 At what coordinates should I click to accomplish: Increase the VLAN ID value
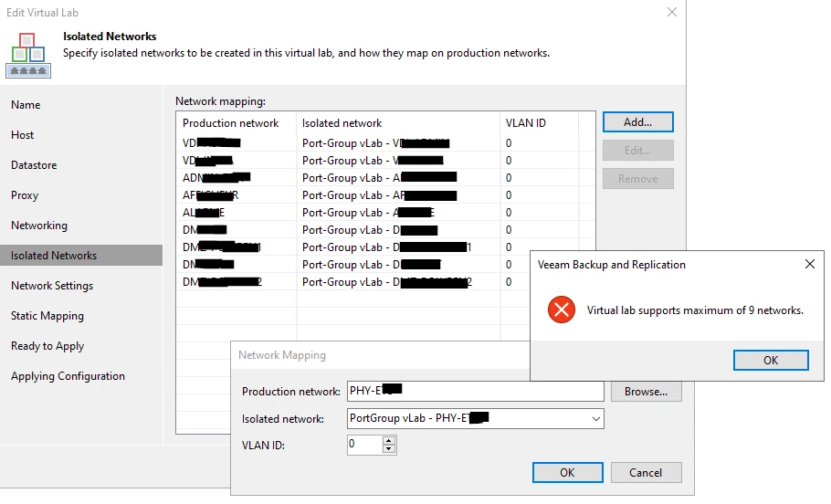pos(388,441)
